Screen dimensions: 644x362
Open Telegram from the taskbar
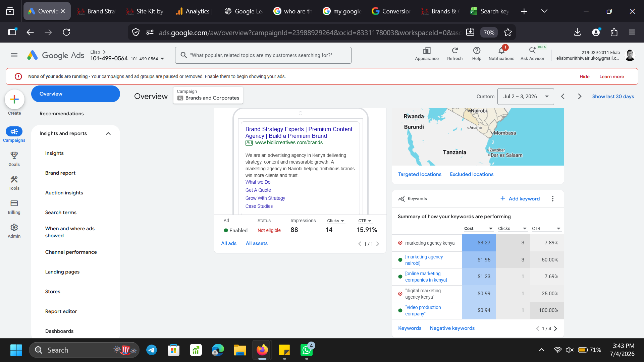152,350
